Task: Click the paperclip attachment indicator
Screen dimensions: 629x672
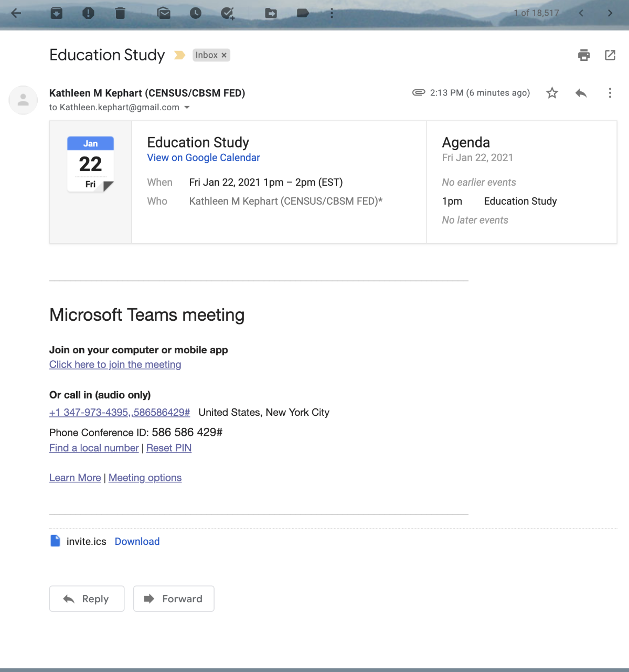Action: [419, 92]
